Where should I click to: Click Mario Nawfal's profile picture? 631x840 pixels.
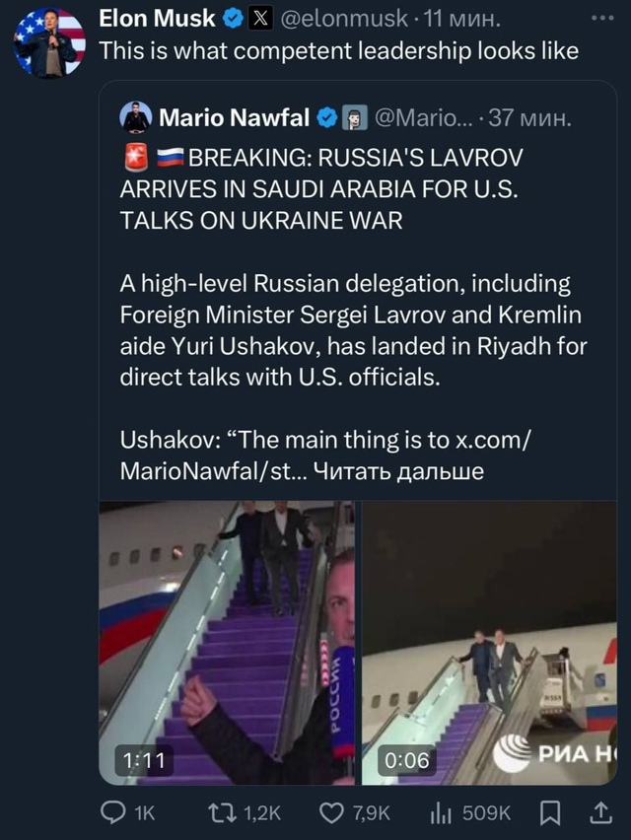click(x=135, y=118)
